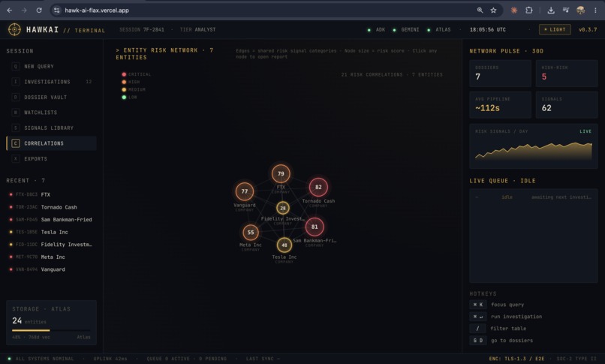Click the W icon beside Watchlists
This screenshot has height=364, width=605.
click(x=16, y=113)
